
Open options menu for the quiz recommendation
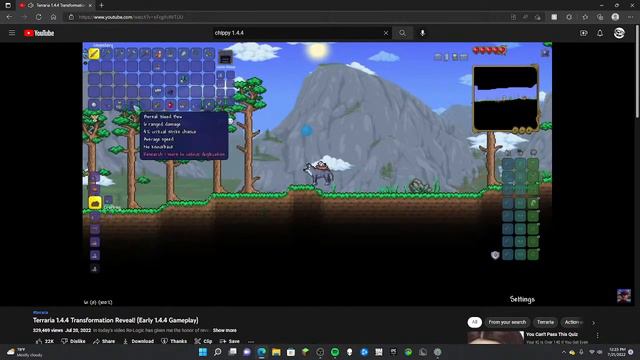[598, 336]
